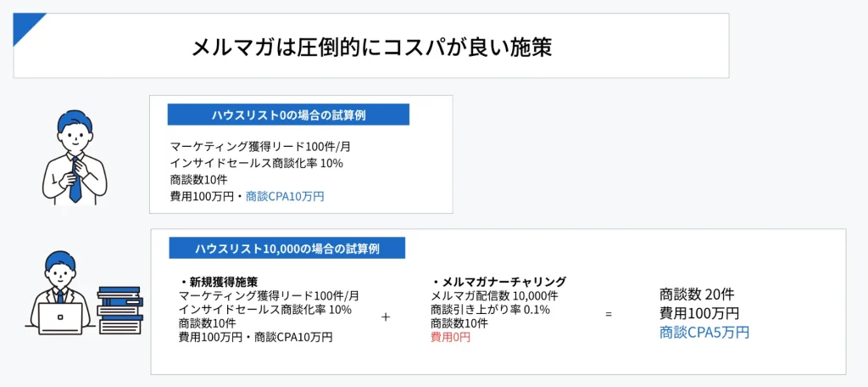The width and height of the screenshot is (868, 387).
Task: Click the ・新規獲得施策 heading
Action: click(219, 282)
